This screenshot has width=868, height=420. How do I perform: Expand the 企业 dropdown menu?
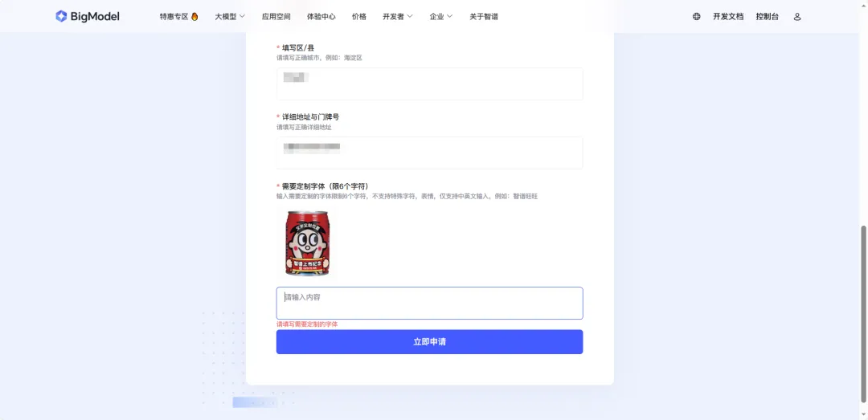(x=440, y=17)
